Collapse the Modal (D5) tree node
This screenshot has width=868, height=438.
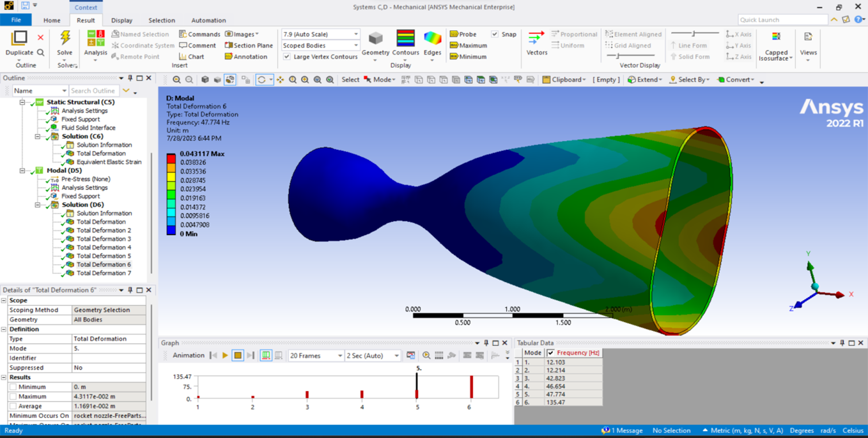[22, 170]
